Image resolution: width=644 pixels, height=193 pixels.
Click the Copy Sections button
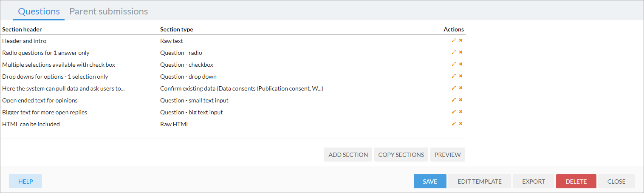[x=401, y=155]
